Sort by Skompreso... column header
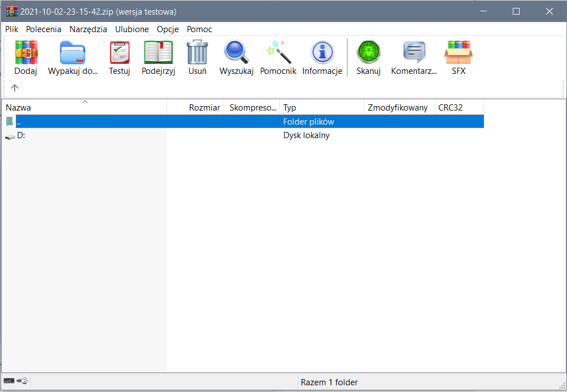This screenshot has height=392, width=567. (x=252, y=107)
